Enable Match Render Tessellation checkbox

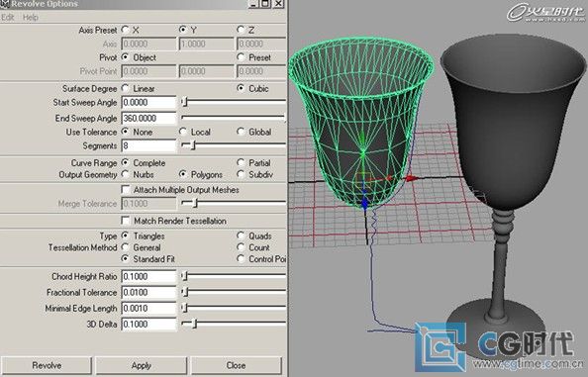tap(126, 221)
